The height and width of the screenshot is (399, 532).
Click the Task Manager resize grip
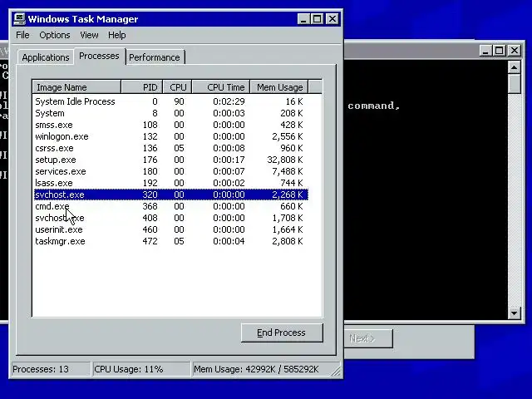336,372
